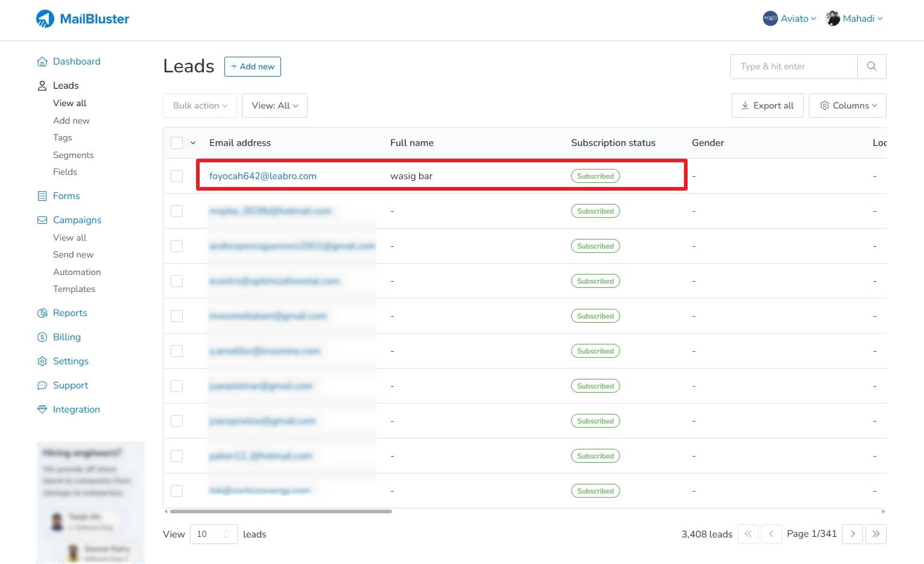
Task: Click the Subscription status column header
Action: point(613,143)
